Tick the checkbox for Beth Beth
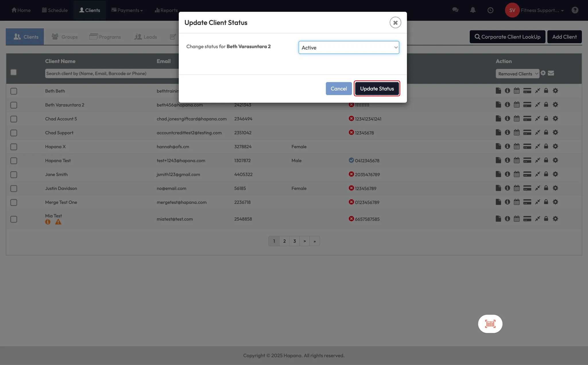Viewport: 588px width, 365px height. pos(14,91)
